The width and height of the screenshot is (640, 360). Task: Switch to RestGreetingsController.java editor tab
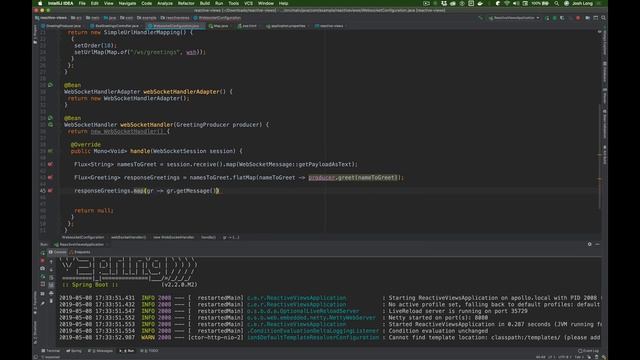[115, 26]
